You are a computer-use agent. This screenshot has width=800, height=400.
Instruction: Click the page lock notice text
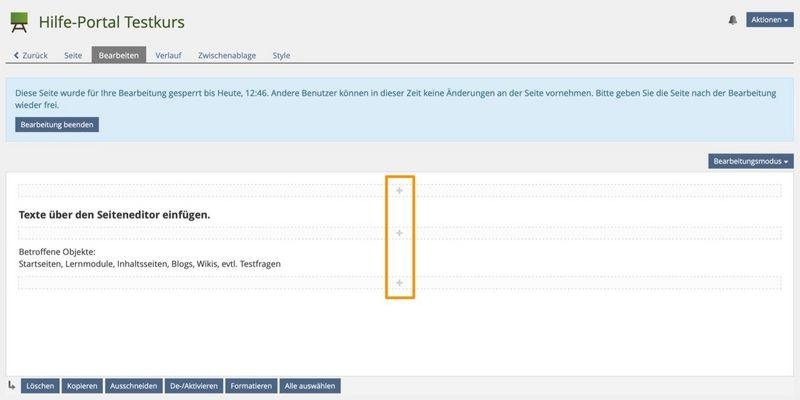pyautogui.click(x=395, y=99)
